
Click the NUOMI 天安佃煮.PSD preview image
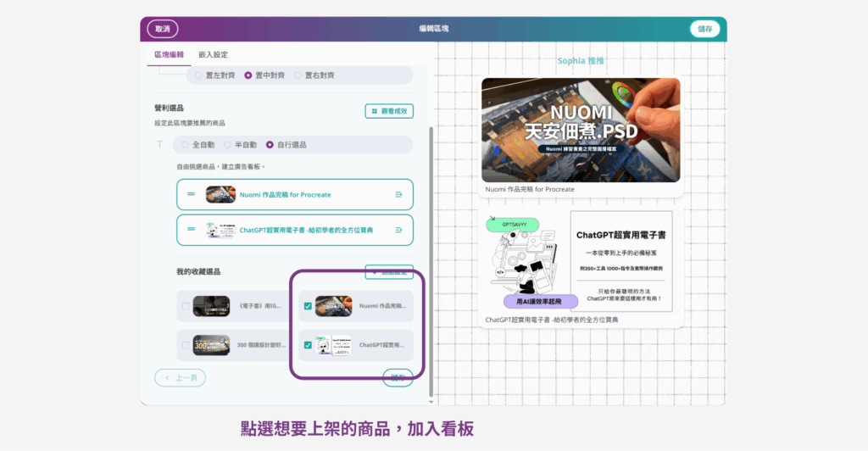pos(581,130)
